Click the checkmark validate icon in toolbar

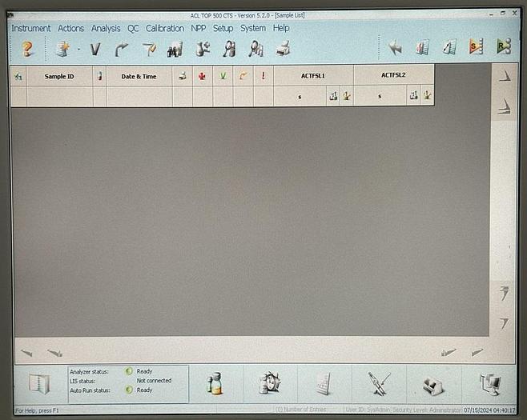(x=95, y=50)
